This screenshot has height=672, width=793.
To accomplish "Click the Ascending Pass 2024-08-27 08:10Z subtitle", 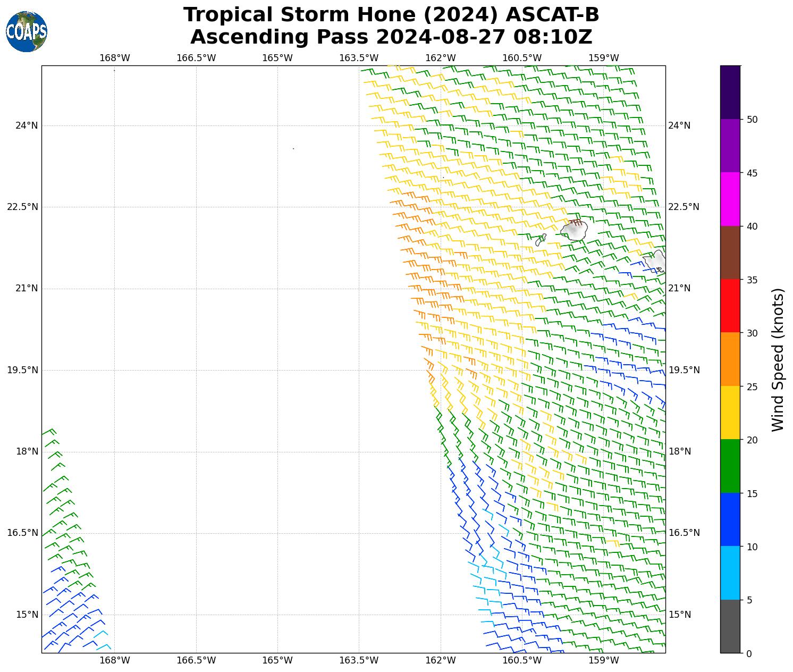I will 391,37.
